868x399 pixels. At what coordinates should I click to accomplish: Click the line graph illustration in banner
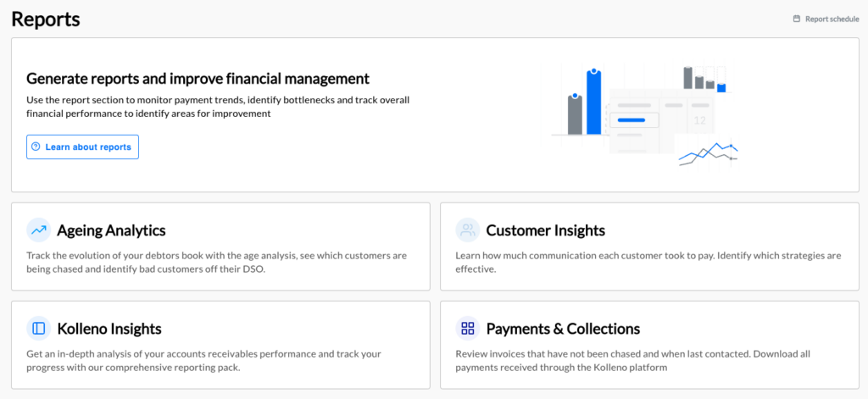point(708,154)
